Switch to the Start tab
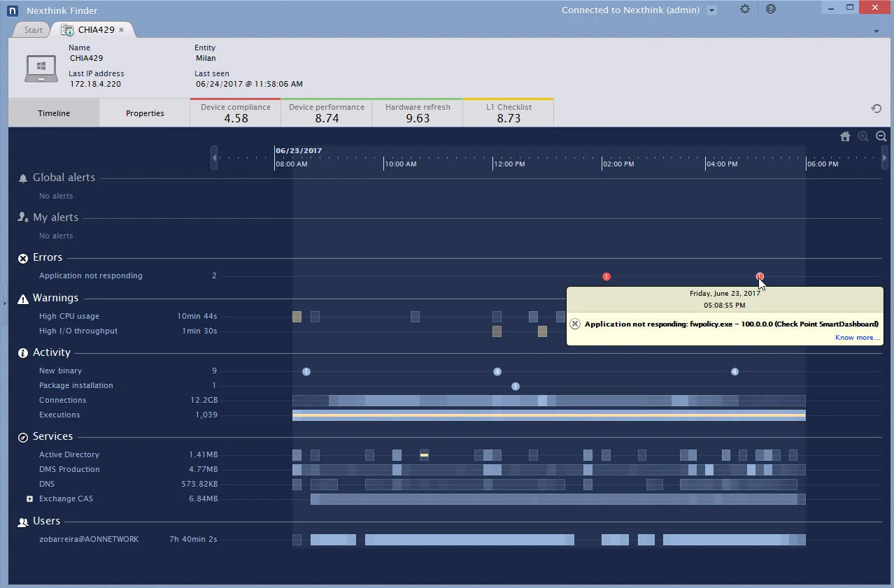This screenshot has width=894, height=588. 31,29
